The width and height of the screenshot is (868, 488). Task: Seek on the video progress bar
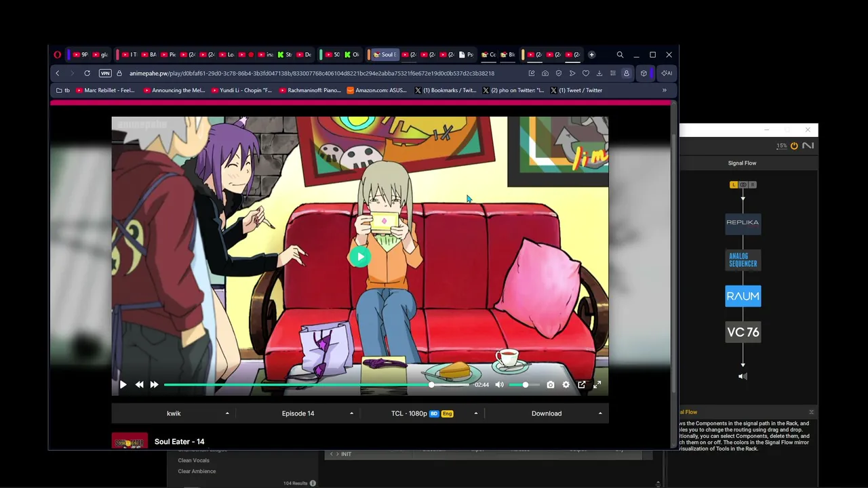coord(316,385)
